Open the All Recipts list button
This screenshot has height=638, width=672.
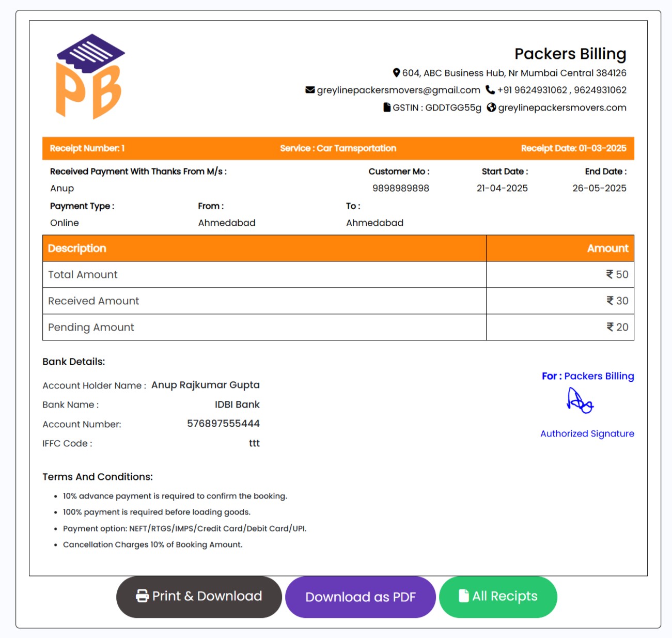click(498, 597)
